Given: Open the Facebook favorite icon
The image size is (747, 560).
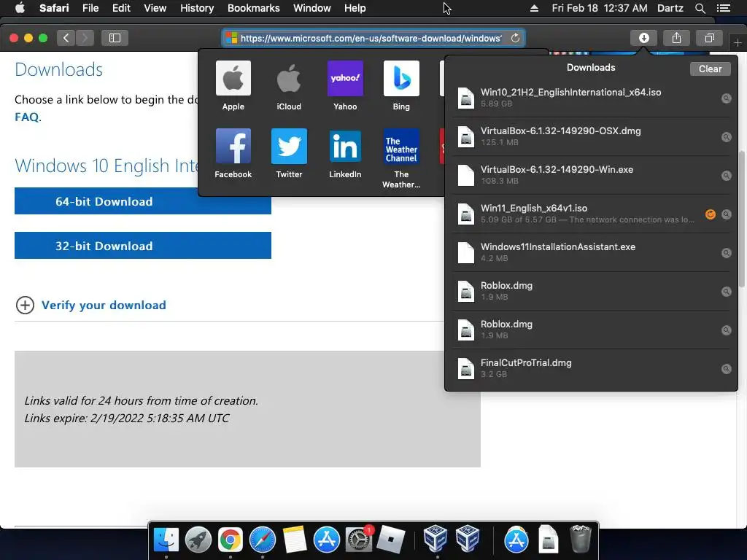Looking at the screenshot, I should (x=233, y=146).
